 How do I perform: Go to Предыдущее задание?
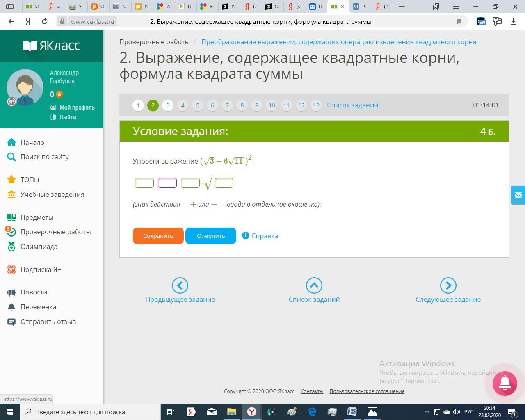tap(180, 291)
